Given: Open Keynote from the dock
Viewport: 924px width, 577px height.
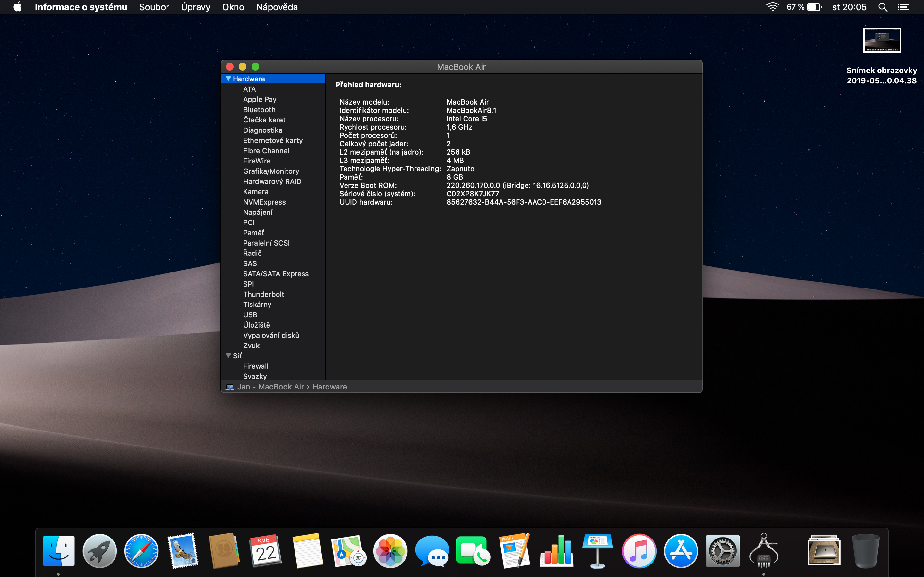Looking at the screenshot, I should pyautogui.click(x=597, y=551).
